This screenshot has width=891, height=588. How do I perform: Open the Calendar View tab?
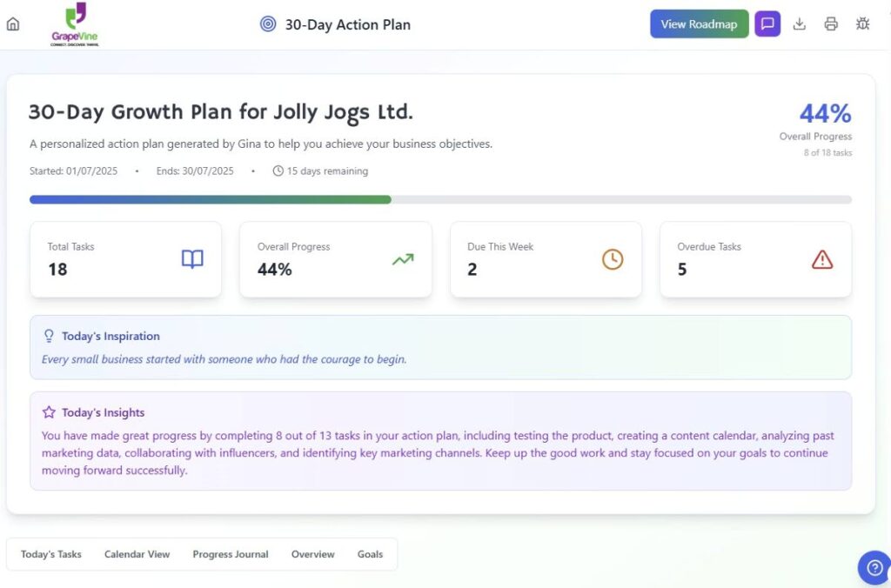click(137, 554)
